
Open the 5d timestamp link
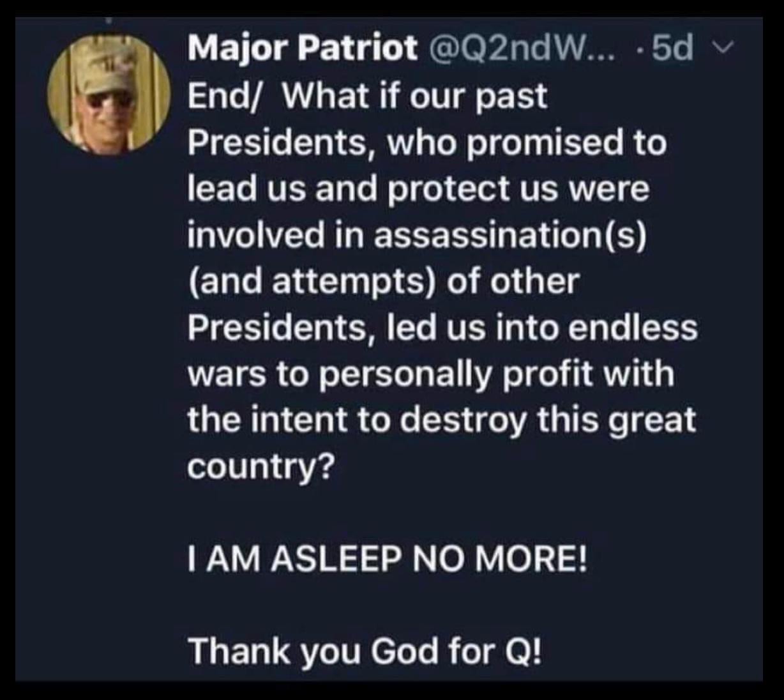[673, 50]
